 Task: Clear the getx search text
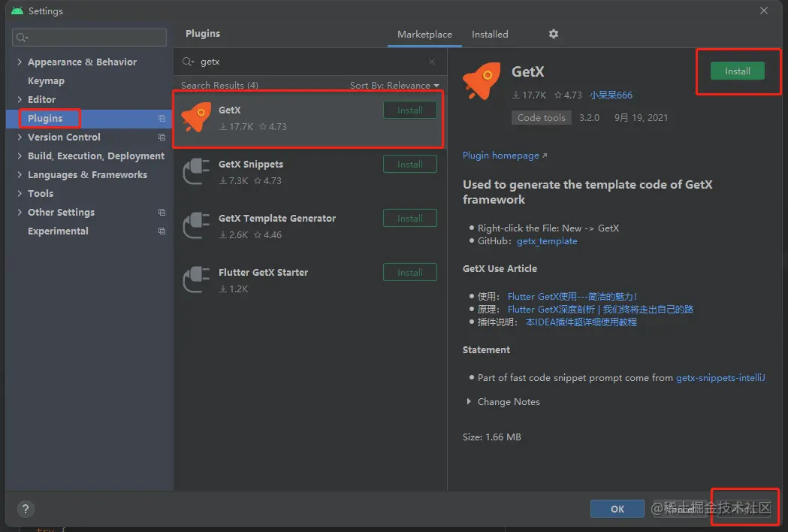(x=432, y=62)
